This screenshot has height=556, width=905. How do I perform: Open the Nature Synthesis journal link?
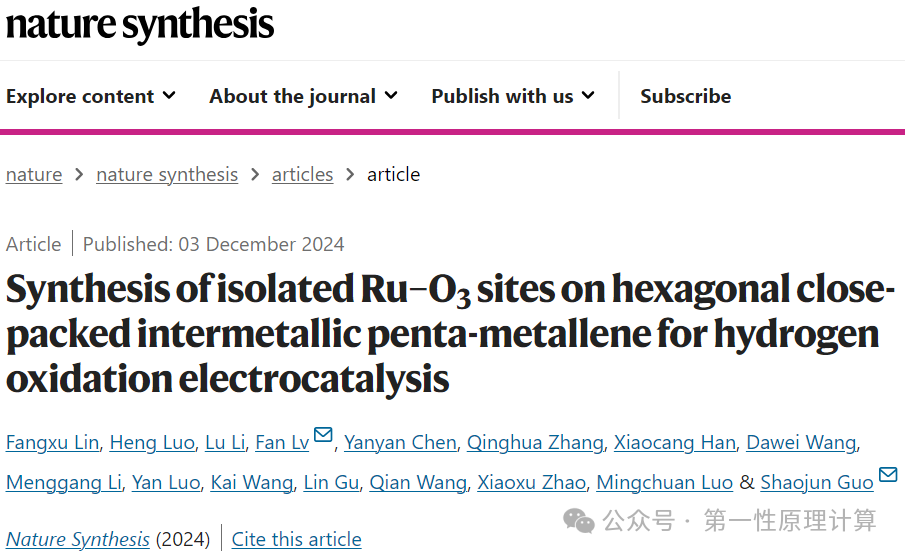(78, 539)
